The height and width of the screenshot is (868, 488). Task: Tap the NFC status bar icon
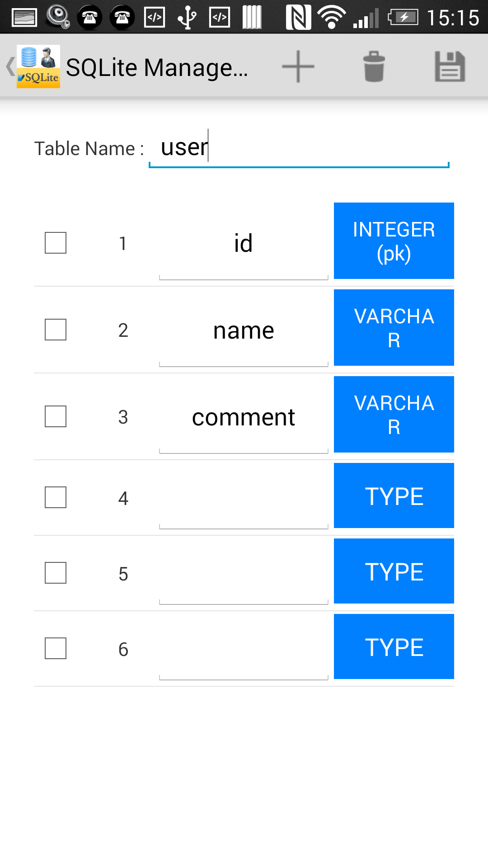[x=298, y=17]
